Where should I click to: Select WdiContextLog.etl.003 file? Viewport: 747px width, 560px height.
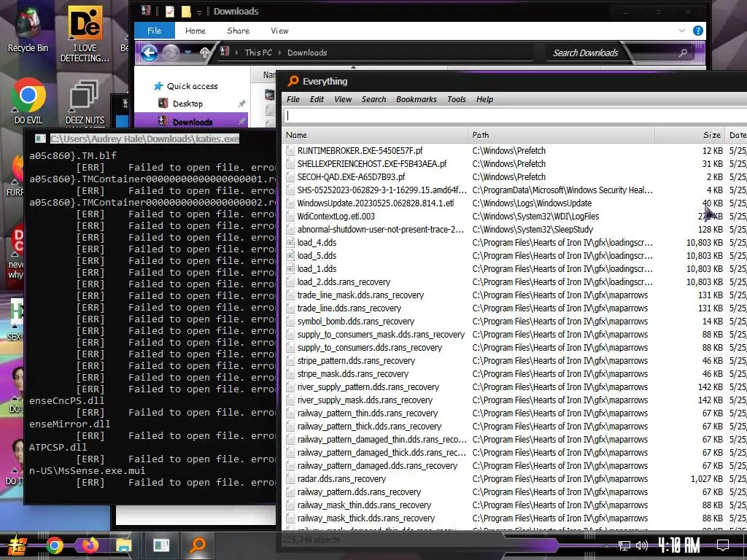pyautogui.click(x=336, y=216)
